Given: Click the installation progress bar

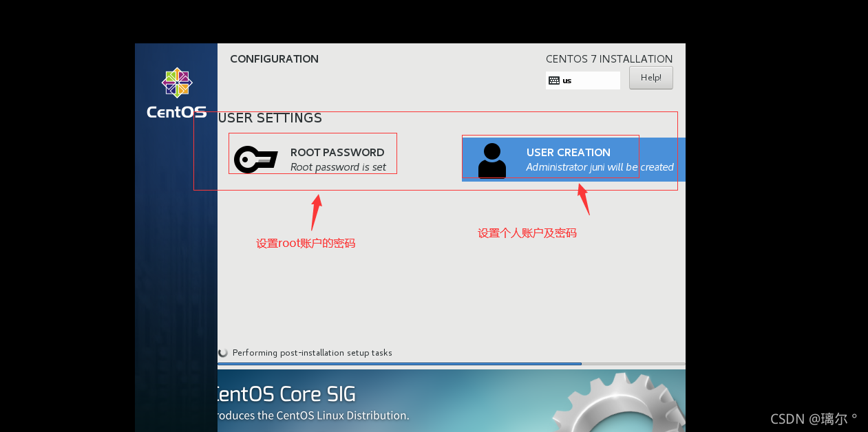Looking at the screenshot, I should click(x=451, y=364).
